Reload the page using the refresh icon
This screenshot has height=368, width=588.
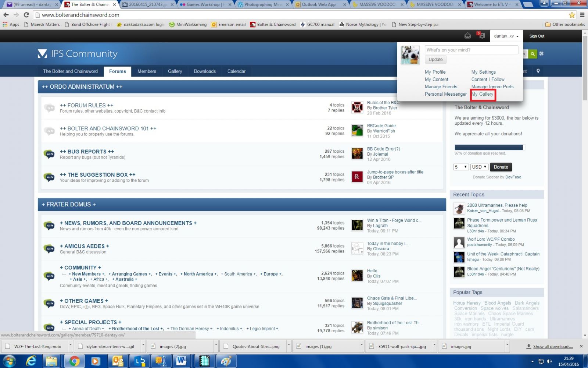pyautogui.click(x=26, y=15)
